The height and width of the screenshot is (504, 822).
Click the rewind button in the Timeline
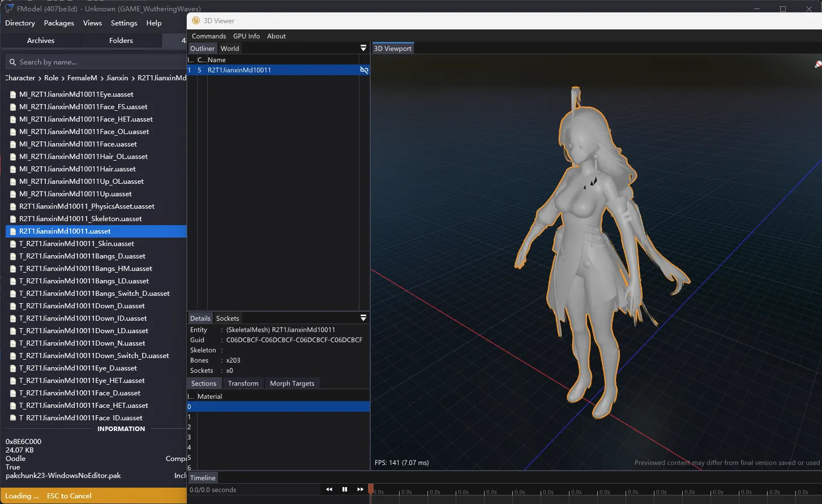click(x=329, y=489)
